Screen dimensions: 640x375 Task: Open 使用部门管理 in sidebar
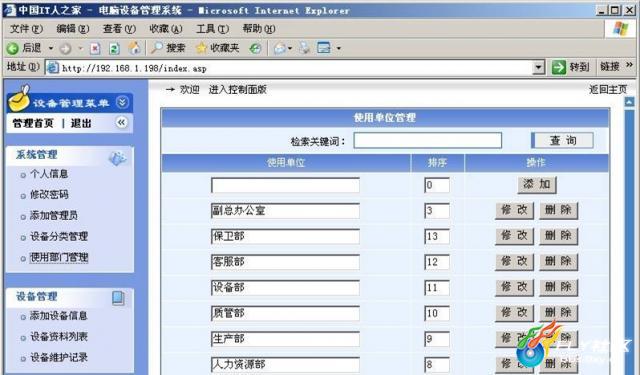pos(59,257)
